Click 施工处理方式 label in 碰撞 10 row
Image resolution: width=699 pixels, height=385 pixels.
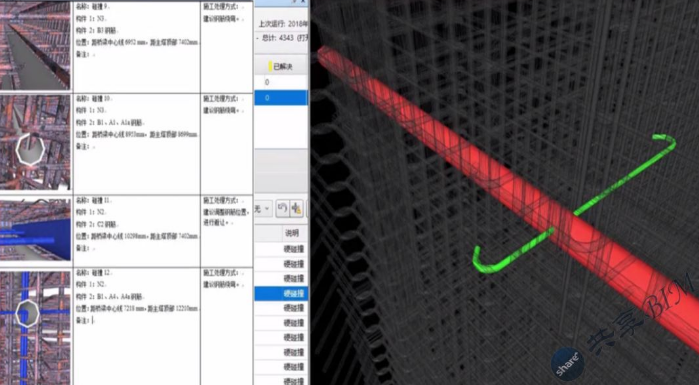click(222, 98)
